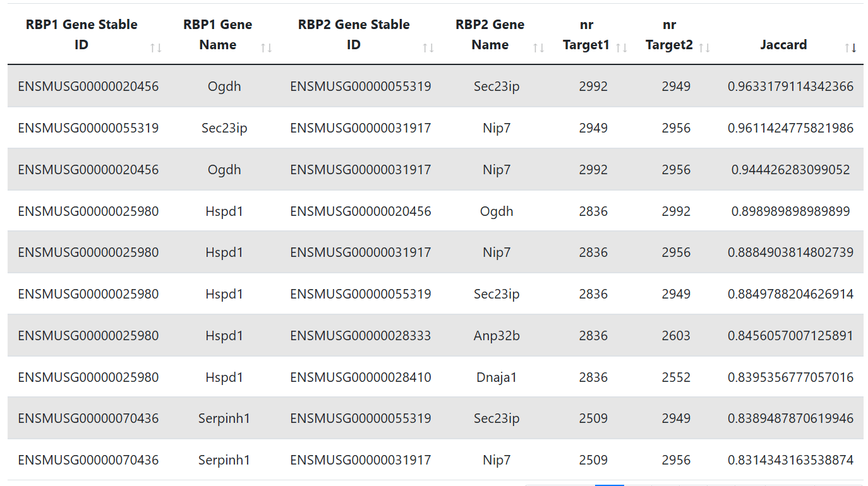The image size is (868, 486).
Task: Click Jaccard value 0.9633179114342366
Action: (x=790, y=86)
